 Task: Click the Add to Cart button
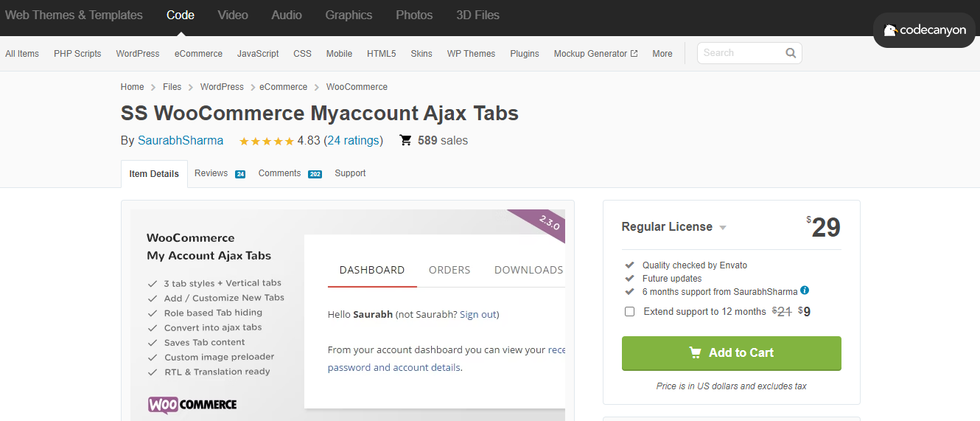731,353
